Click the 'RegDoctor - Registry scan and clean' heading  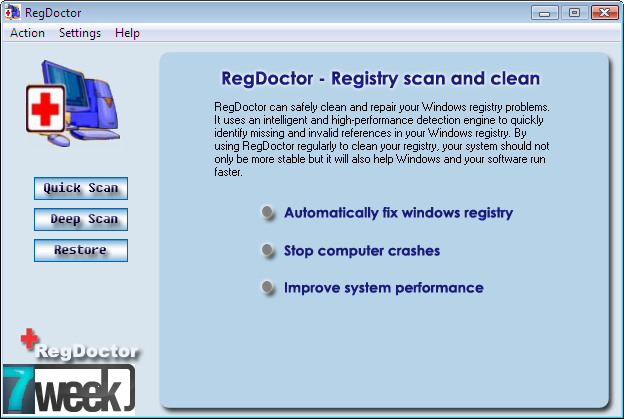(x=380, y=79)
